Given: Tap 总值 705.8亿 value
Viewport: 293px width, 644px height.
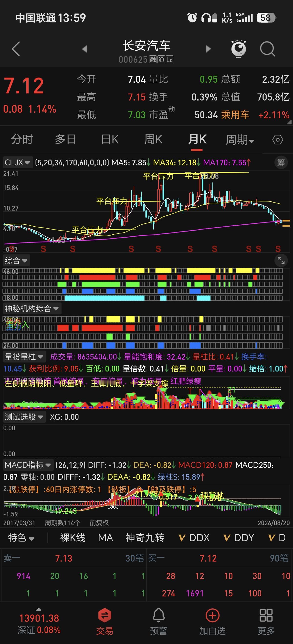Looking at the screenshot, I should pyautogui.click(x=273, y=97).
